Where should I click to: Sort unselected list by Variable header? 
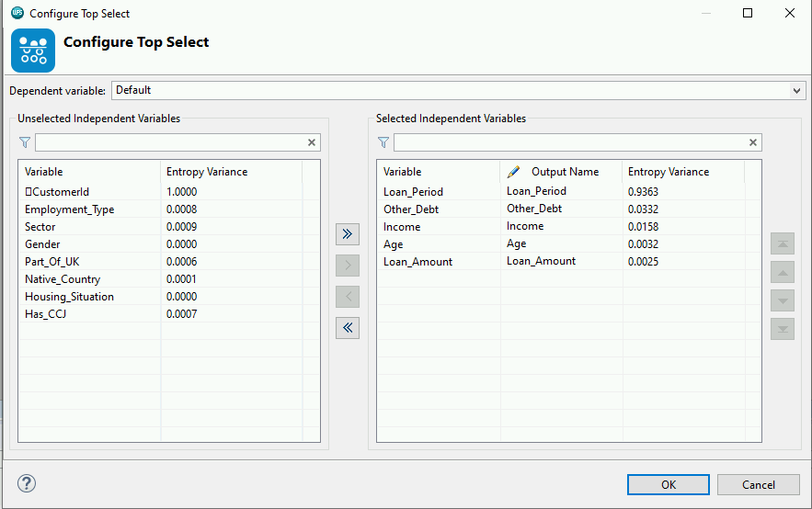pos(89,172)
